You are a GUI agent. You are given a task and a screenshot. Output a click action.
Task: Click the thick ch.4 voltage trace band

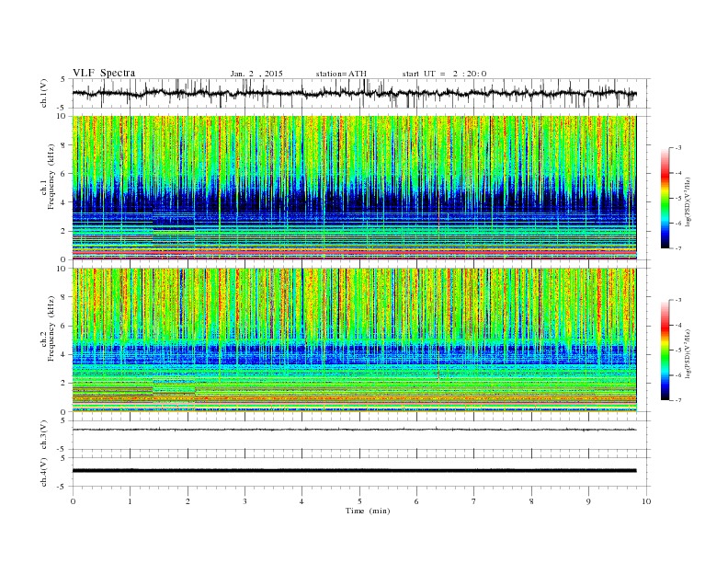pyautogui.click(x=354, y=471)
